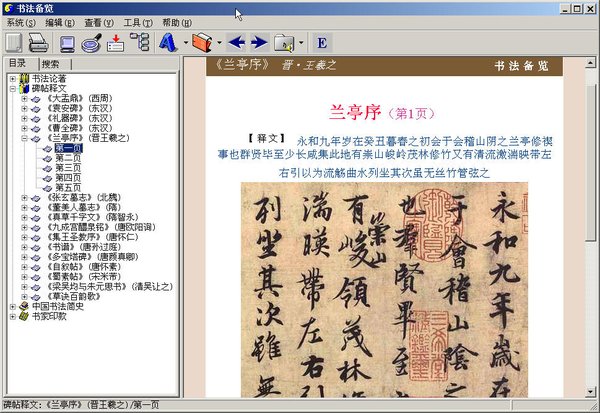Screen dimensions: 600x413
Task: Open the dropdown arrow beside the font A icon
Action: coord(185,43)
